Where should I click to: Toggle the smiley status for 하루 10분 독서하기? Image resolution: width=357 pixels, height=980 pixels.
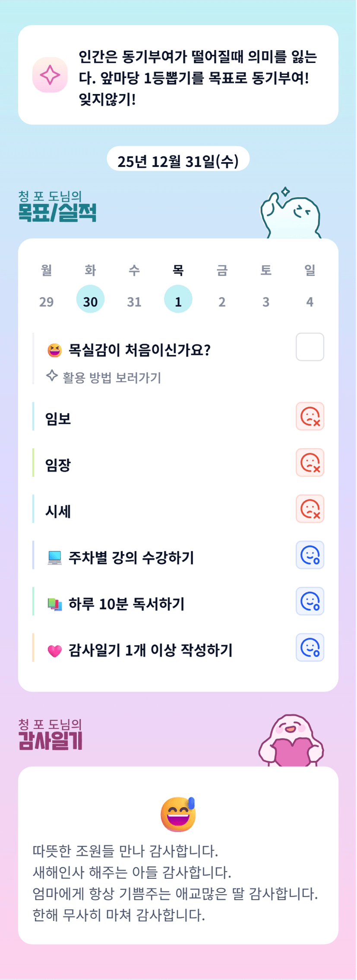tap(310, 601)
